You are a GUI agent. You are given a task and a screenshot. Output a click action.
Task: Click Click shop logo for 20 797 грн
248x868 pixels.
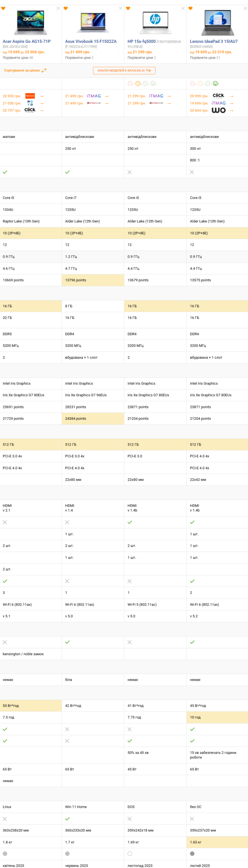tap(30, 110)
